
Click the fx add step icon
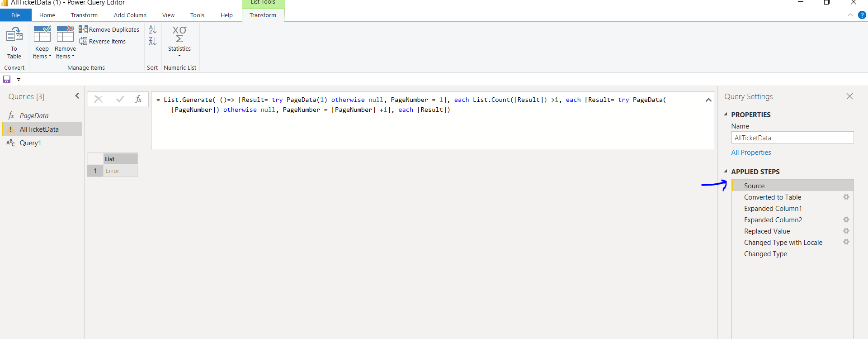pos(139,99)
